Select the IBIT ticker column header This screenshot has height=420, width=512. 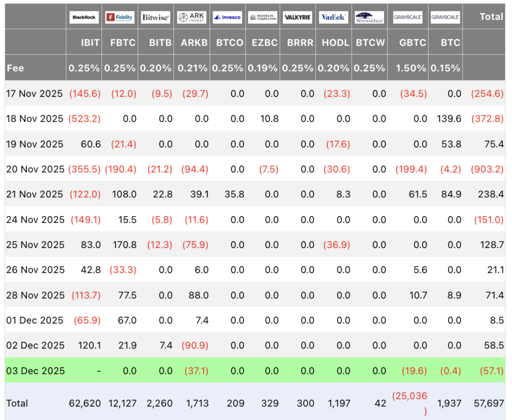pyautogui.click(x=90, y=42)
